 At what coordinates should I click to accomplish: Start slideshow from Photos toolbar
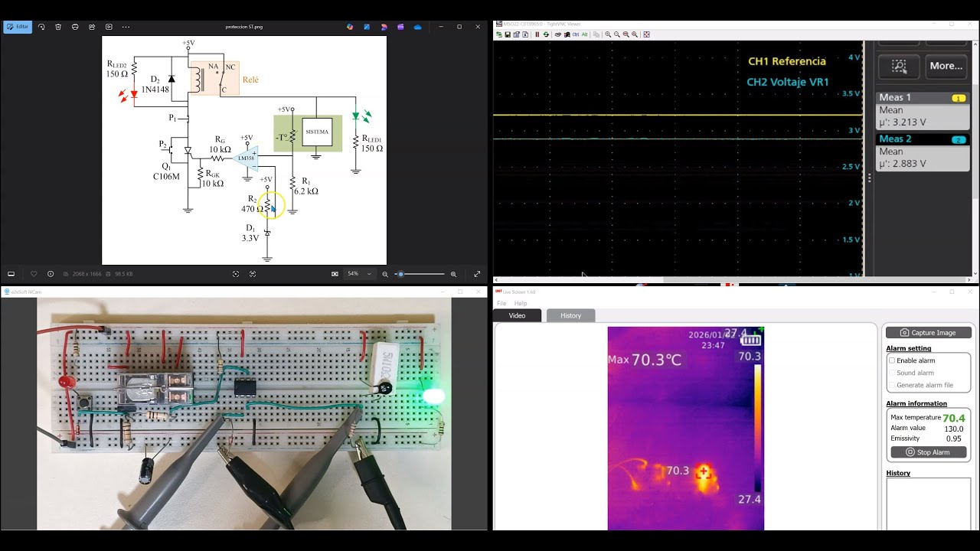[x=109, y=27]
